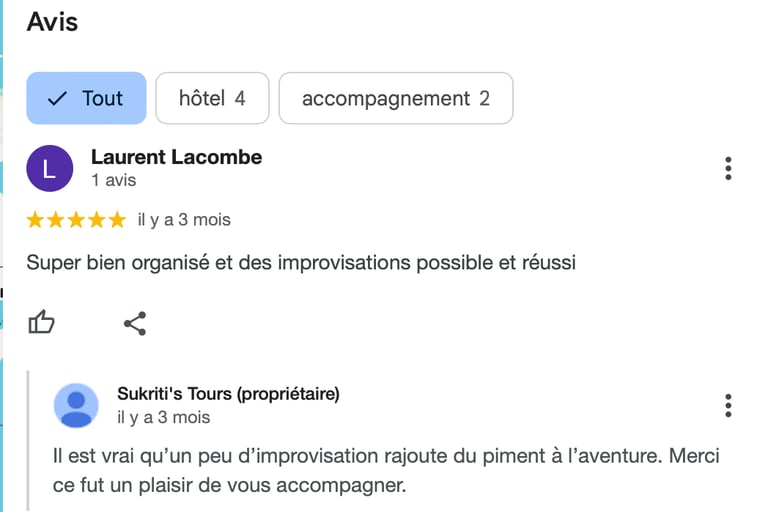This screenshot has width=768, height=512.
Task: Filter reviews by "hôtel" chip
Action: tap(212, 98)
